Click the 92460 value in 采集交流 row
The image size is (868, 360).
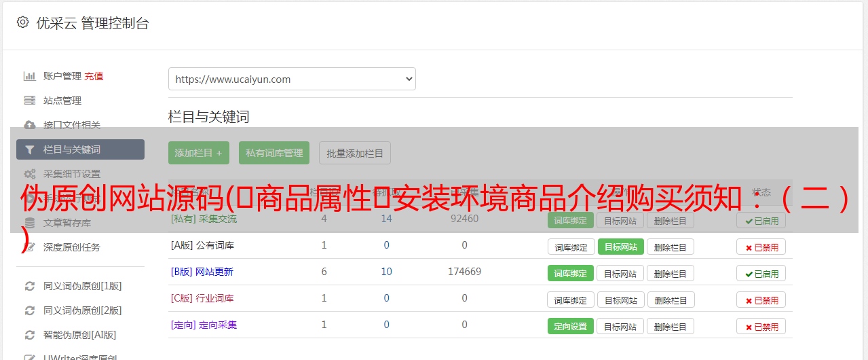point(464,219)
